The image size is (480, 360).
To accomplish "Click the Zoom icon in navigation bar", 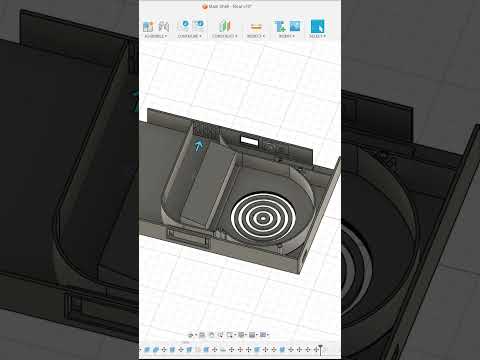I will tap(220, 335).
